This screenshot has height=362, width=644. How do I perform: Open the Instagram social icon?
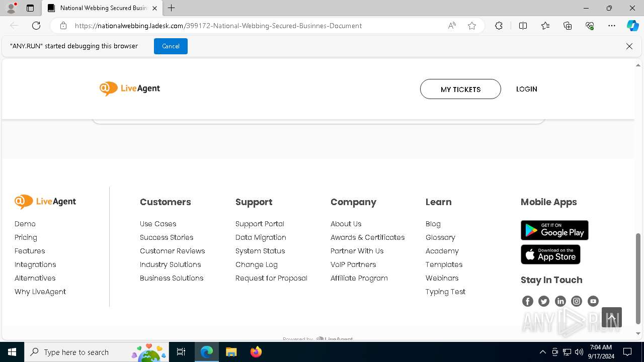click(577, 301)
